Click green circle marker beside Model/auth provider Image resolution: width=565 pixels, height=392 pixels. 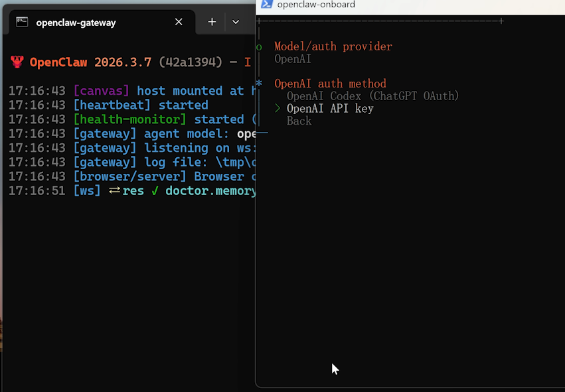(259, 47)
